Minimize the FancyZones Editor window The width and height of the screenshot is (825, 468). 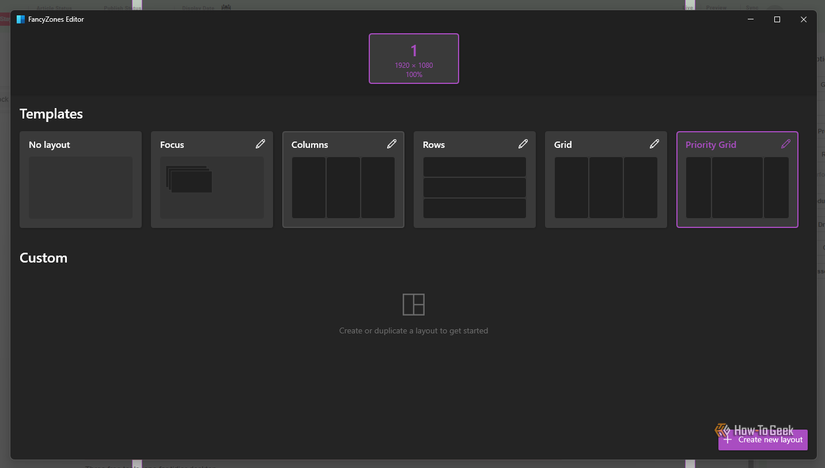(751, 19)
